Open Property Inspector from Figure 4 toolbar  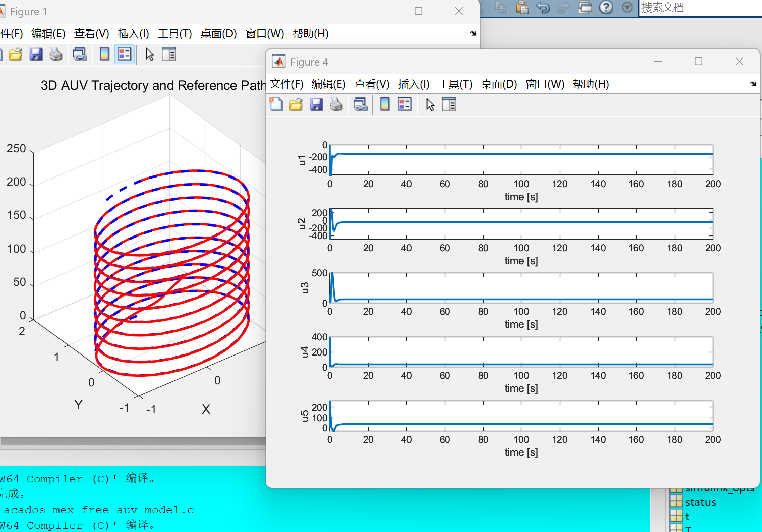(449, 104)
